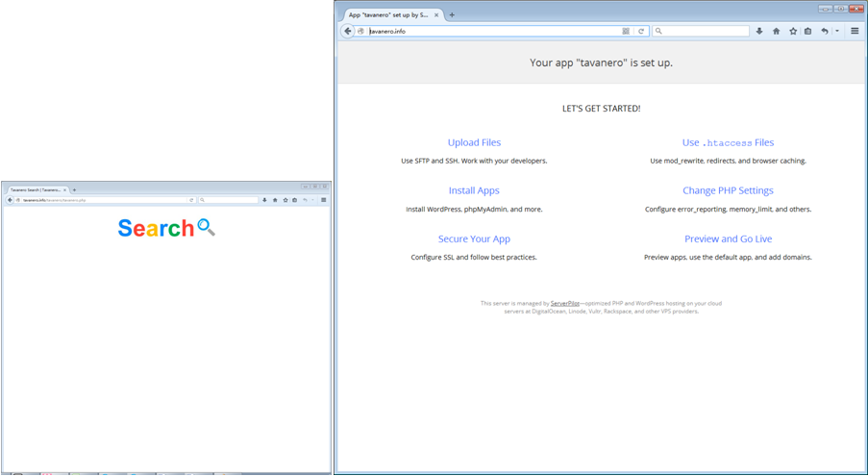Image resolution: width=868 pixels, height=476 pixels.
Task: Click the undo arrow icon in large window toolbar
Action: [825, 31]
